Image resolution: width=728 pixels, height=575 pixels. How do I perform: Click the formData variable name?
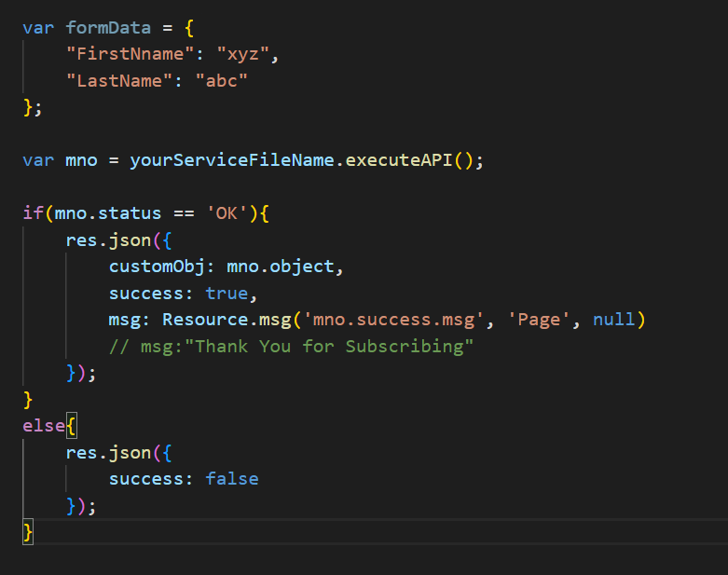(108, 28)
